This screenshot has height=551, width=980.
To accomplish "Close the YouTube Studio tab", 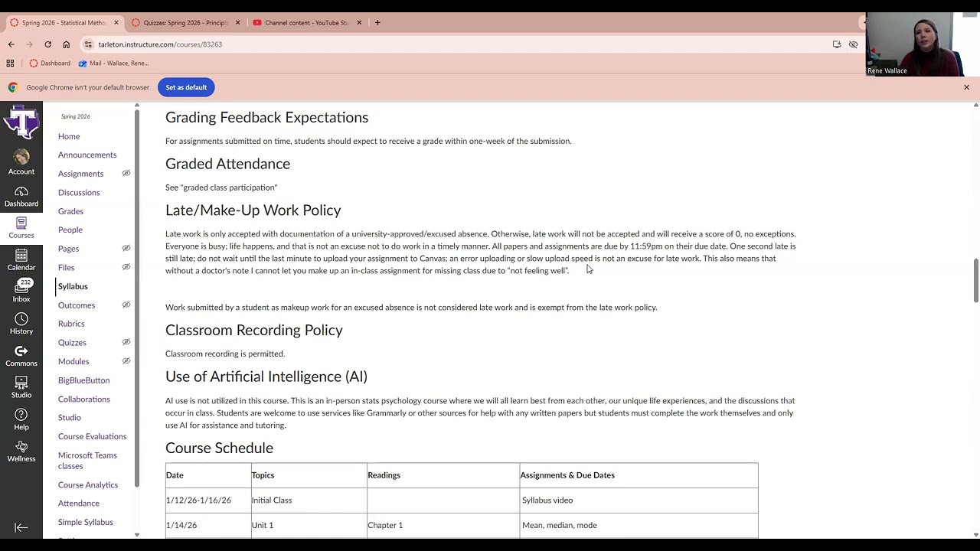I will point(359,22).
